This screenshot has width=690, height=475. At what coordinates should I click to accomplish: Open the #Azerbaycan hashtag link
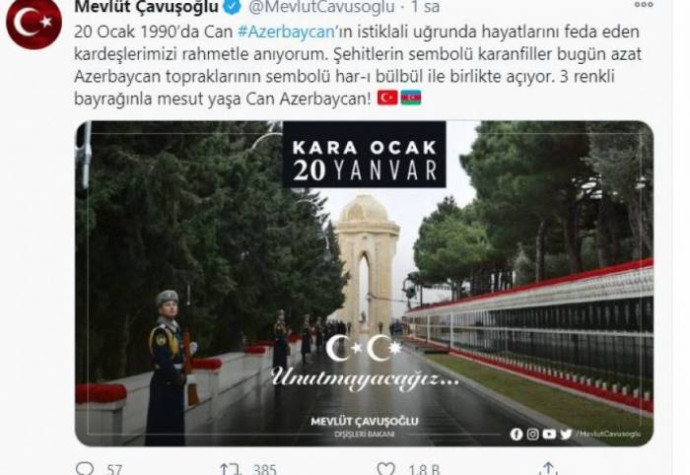click(x=286, y=32)
